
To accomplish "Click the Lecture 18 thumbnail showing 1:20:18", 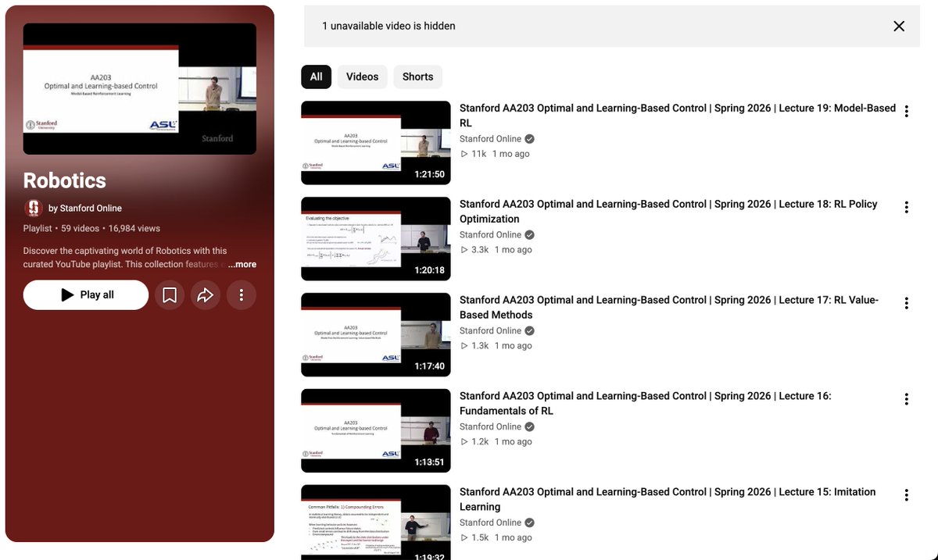I will point(376,239).
